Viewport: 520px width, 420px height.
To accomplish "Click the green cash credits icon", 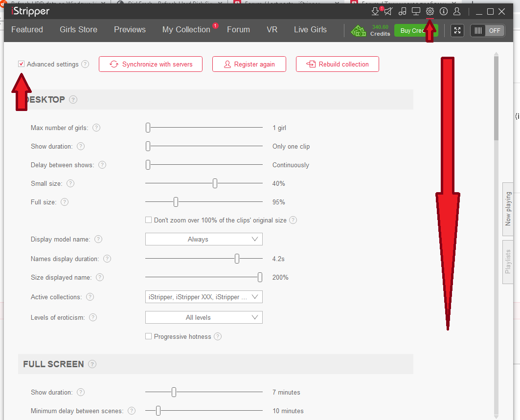I will (358, 30).
